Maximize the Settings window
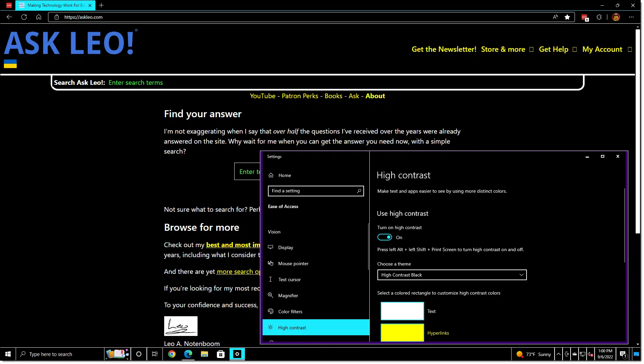This screenshot has height=364, width=644. click(x=603, y=157)
